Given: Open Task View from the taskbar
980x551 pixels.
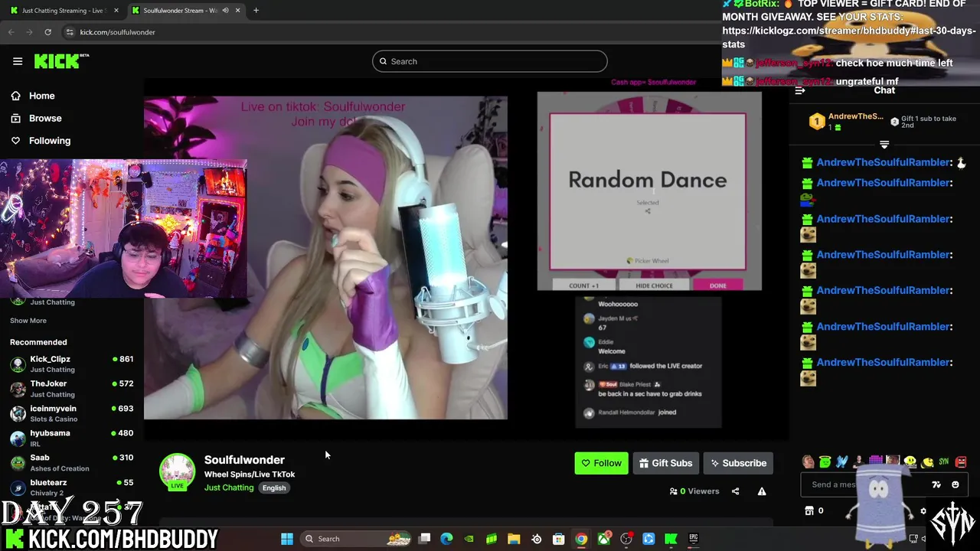Looking at the screenshot, I should pos(424,539).
